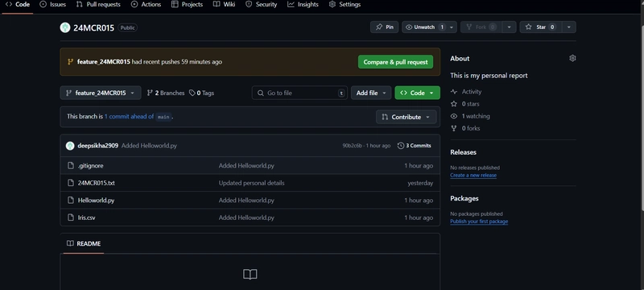Switch to the Pull requests tab
The image size is (644, 290).
(x=98, y=5)
